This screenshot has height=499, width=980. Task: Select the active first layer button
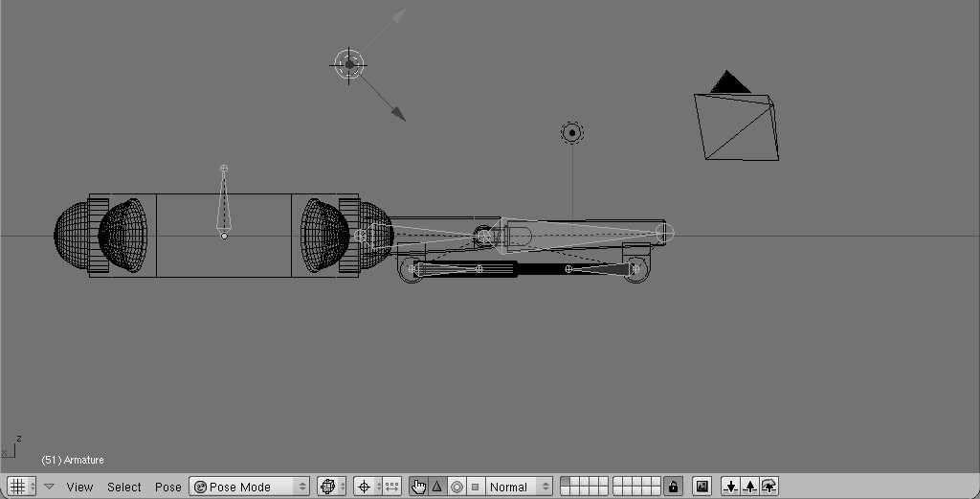click(x=565, y=482)
